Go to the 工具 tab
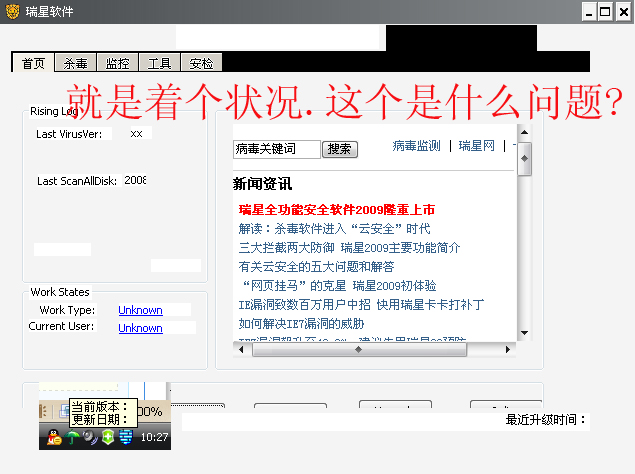Viewport: 635px width, 474px height. click(x=159, y=63)
